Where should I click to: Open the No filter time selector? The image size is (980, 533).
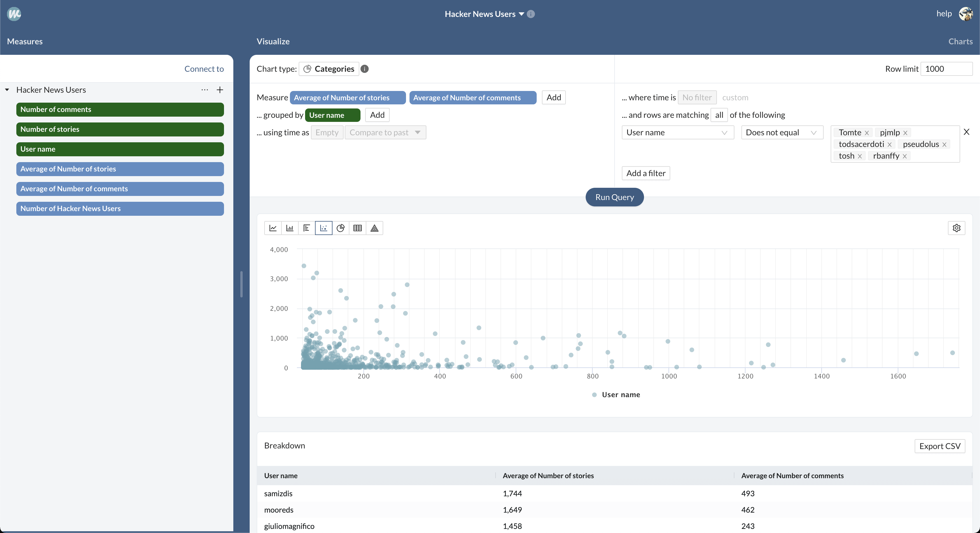pyautogui.click(x=697, y=97)
